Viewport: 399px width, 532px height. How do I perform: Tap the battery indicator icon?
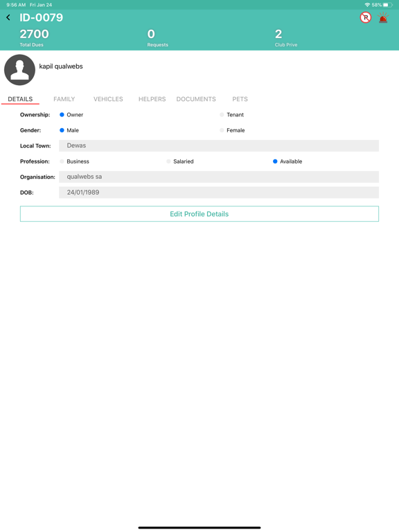point(388,5)
